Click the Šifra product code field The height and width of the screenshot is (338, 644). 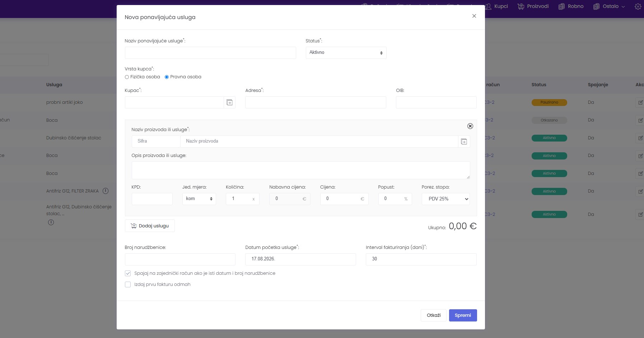tap(156, 142)
